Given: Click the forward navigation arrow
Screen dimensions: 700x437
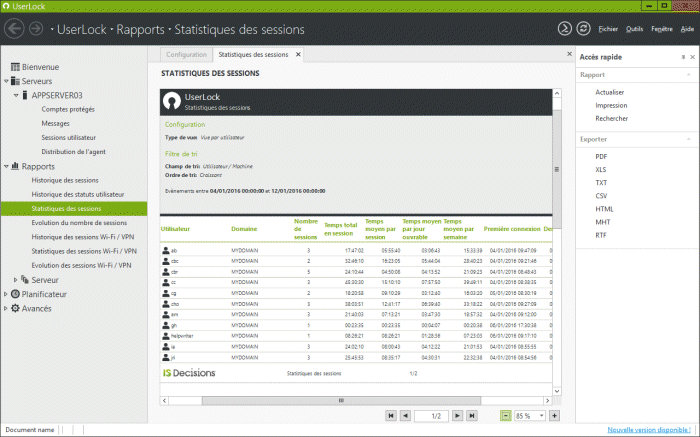Looking at the screenshot, I should point(36,29).
